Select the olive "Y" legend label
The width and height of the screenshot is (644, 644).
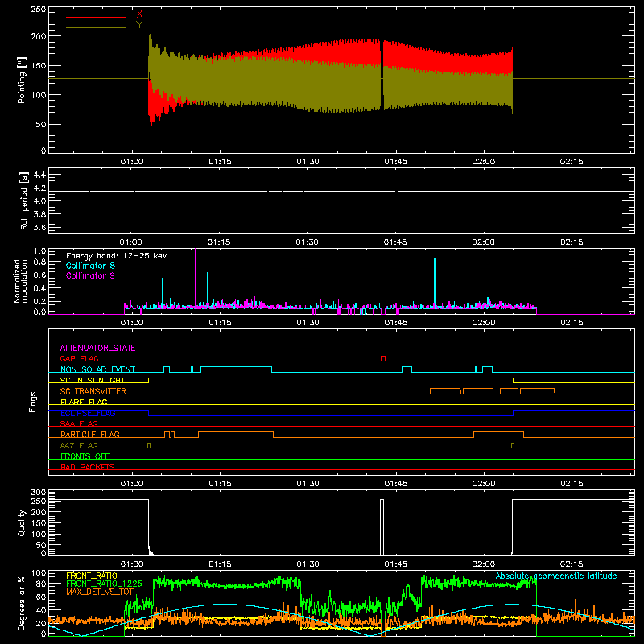click(x=139, y=25)
